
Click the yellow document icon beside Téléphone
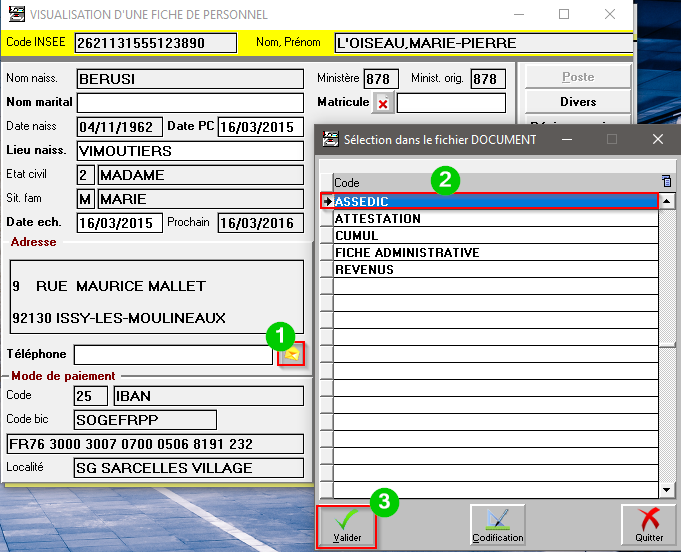point(291,354)
